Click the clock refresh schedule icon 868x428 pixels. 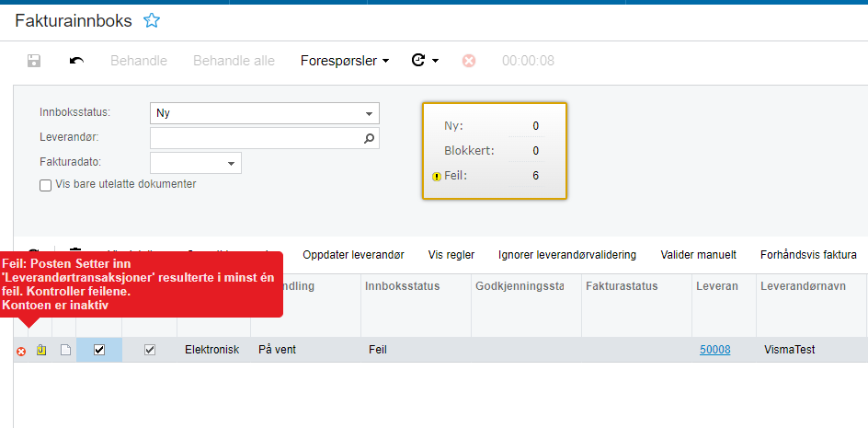[418, 60]
